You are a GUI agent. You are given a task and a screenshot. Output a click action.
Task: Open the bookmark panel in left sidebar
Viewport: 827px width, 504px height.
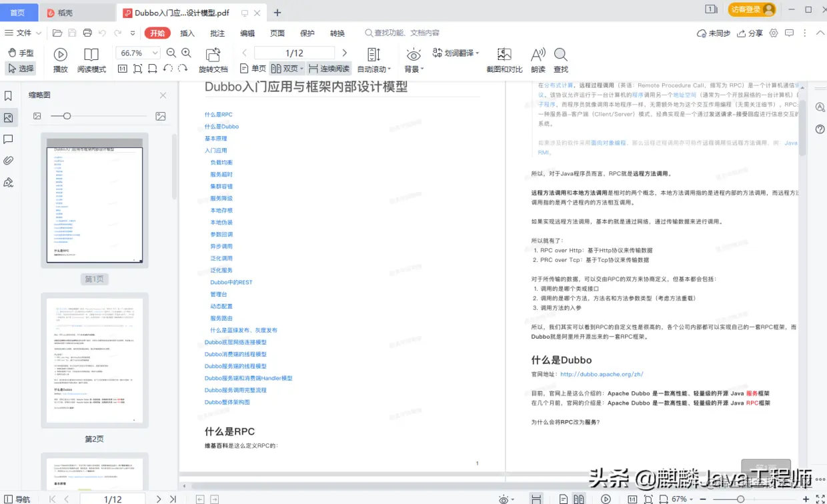[8, 96]
